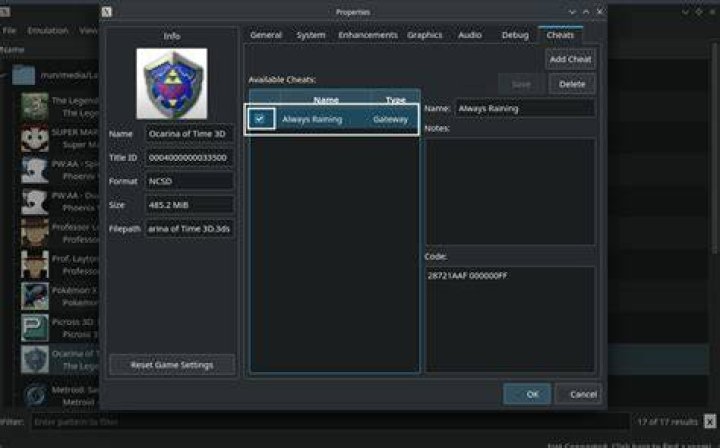720x448 pixels.
Task: Sort cheats by the Type column header
Action: coord(395,99)
